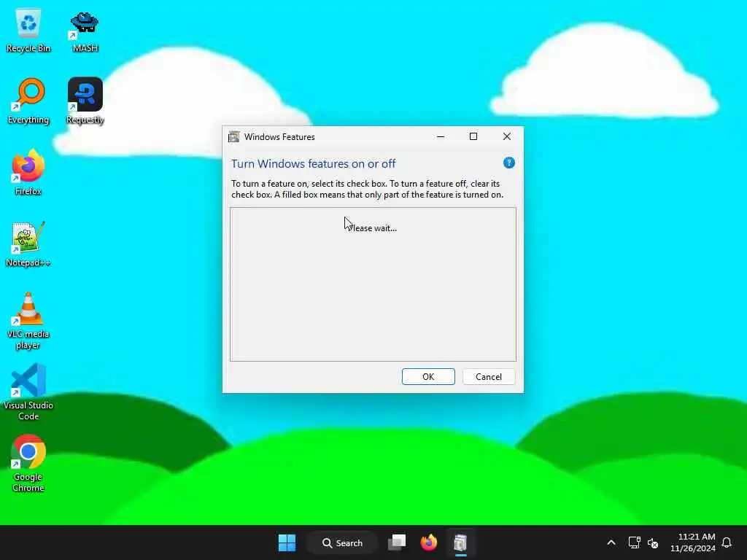The width and height of the screenshot is (747, 560).
Task: Select the MASH desktop shortcut
Action: coord(85,30)
